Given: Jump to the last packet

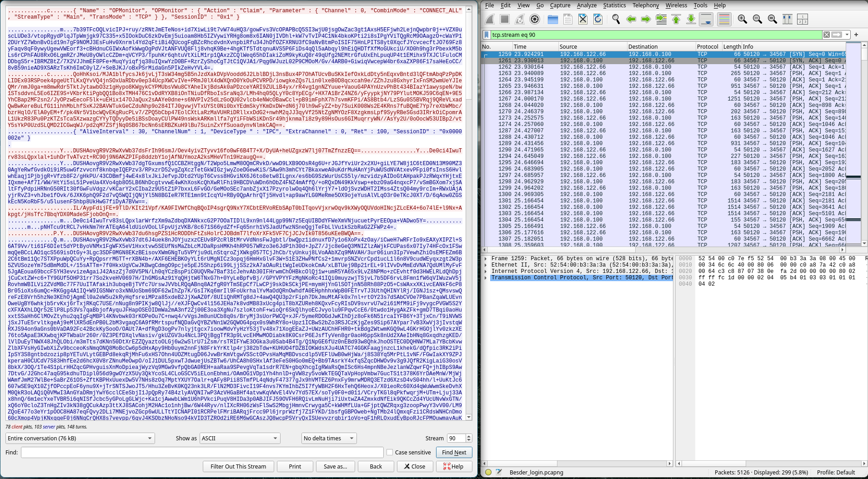Looking at the screenshot, I should (691, 19).
